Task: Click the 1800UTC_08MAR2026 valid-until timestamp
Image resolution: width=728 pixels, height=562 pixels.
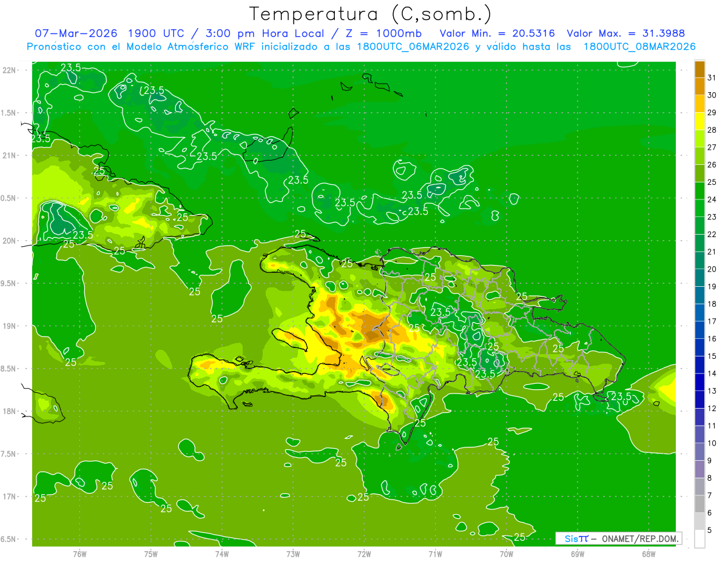Action: click(x=639, y=47)
